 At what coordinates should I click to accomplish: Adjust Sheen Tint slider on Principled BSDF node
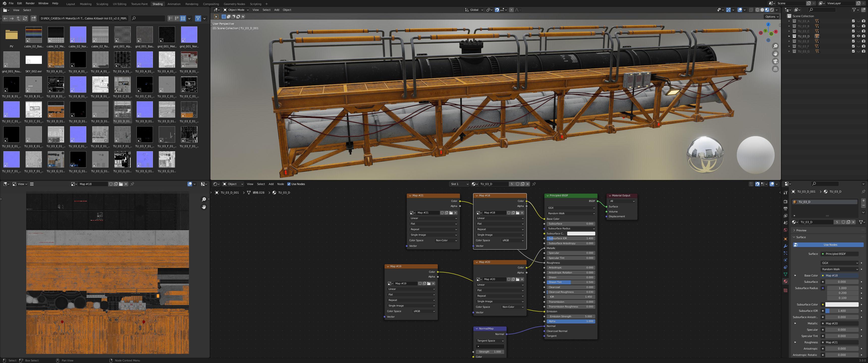point(571,283)
